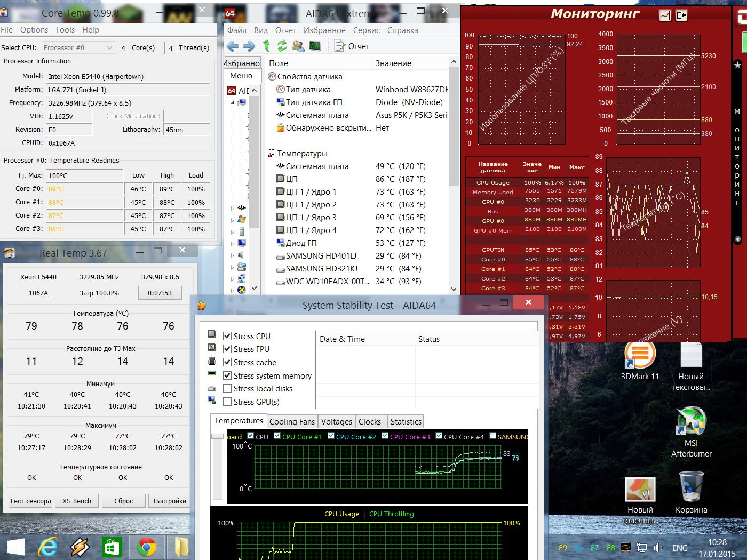The height and width of the screenshot is (560, 747).
Task: Open the Избранное menu in AIDA64
Action: coord(324,30)
